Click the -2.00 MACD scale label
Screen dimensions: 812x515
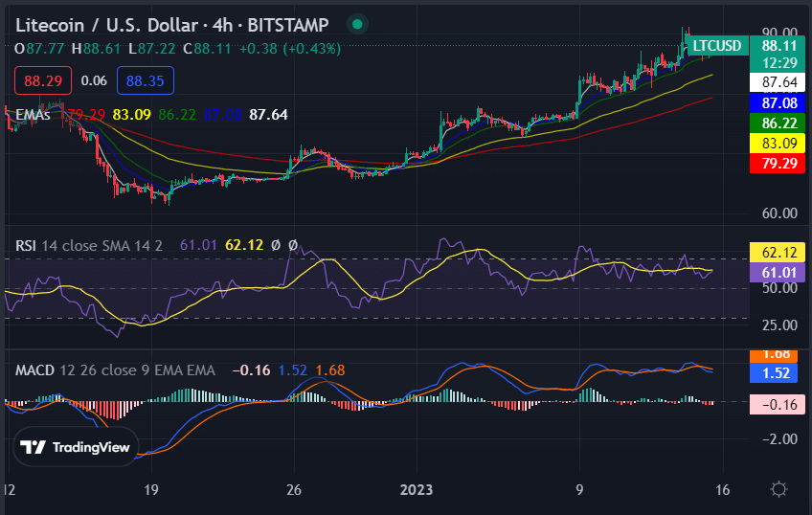[779, 439]
